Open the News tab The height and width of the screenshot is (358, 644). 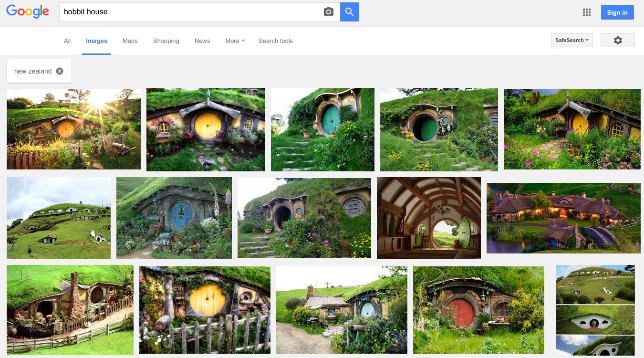(202, 41)
